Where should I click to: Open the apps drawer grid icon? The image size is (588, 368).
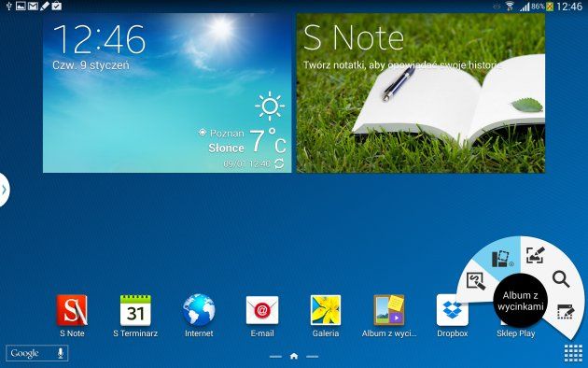(x=573, y=353)
